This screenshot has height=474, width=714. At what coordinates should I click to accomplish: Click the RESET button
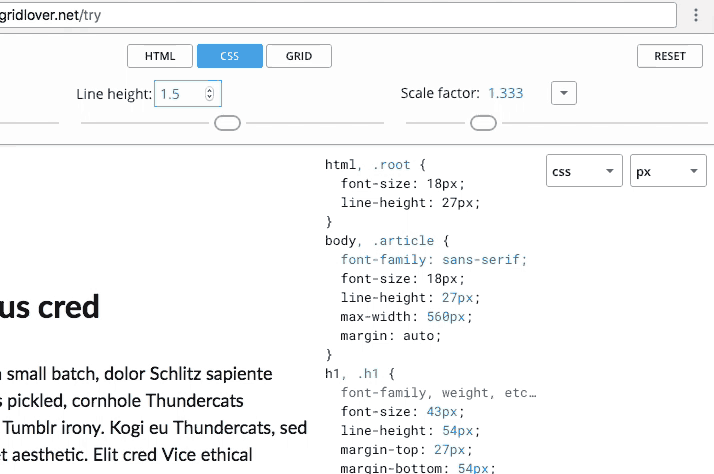(x=669, y=56)
